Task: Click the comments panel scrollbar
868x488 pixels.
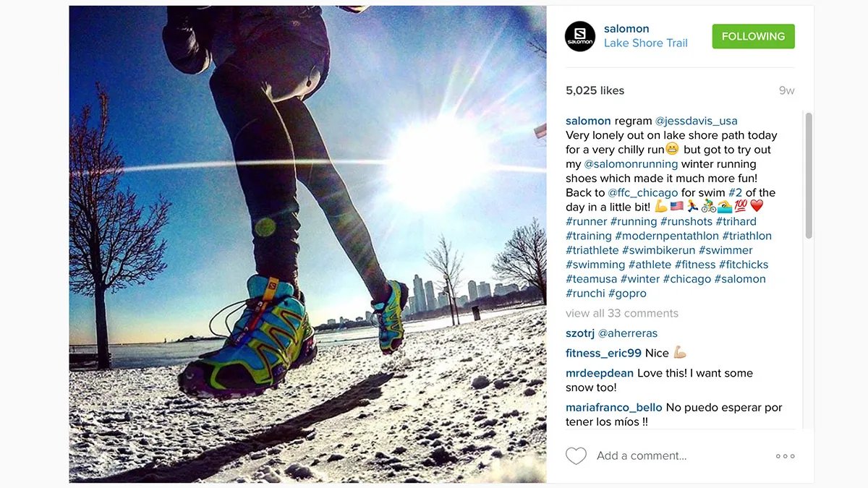Action: (809, 176)
